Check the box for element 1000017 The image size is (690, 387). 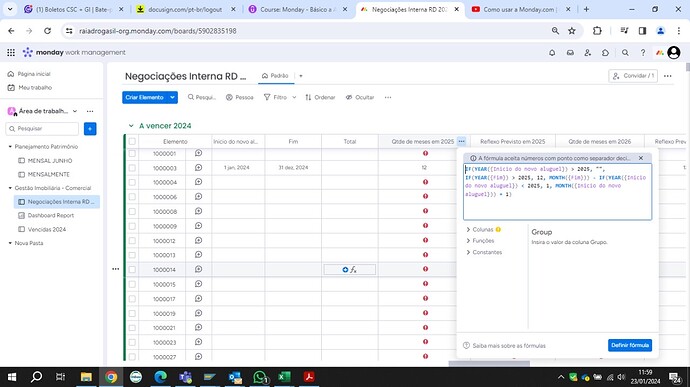pos(132,299)
